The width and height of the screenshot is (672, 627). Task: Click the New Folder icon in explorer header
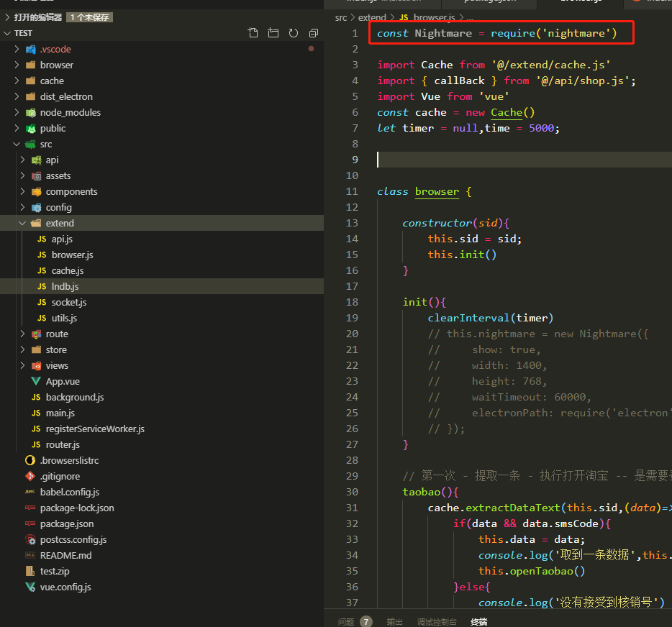coord(273,33)
